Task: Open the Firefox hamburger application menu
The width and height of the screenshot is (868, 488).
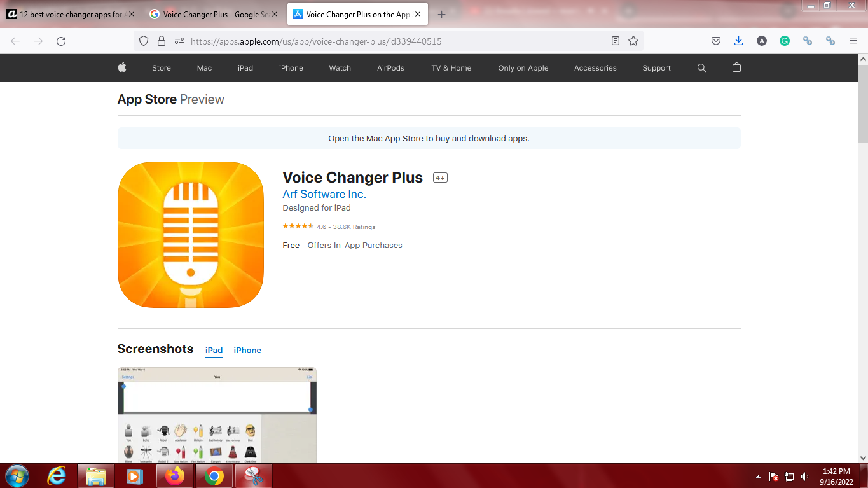Action: tap(853, 41)
